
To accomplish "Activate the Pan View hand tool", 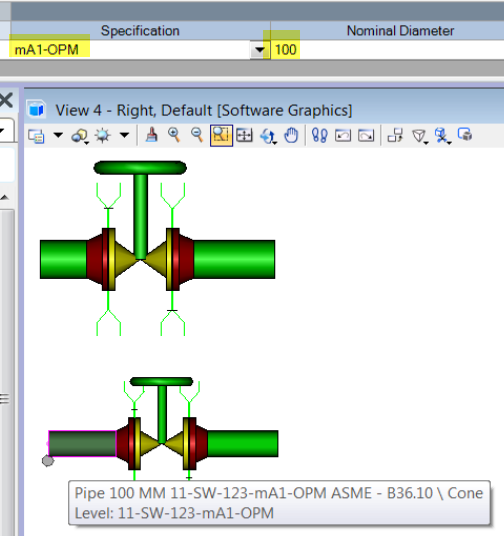I will click(291, 135).
